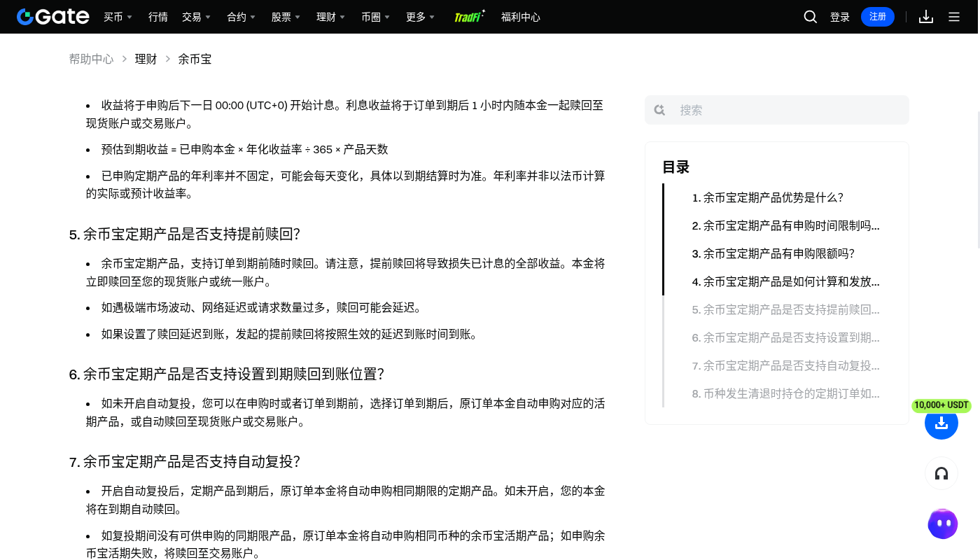Viewport: 980px width, 560px height.
Task: Click the page vertical scrollbar
Action: pyautogui.click(x=978, y=178)
